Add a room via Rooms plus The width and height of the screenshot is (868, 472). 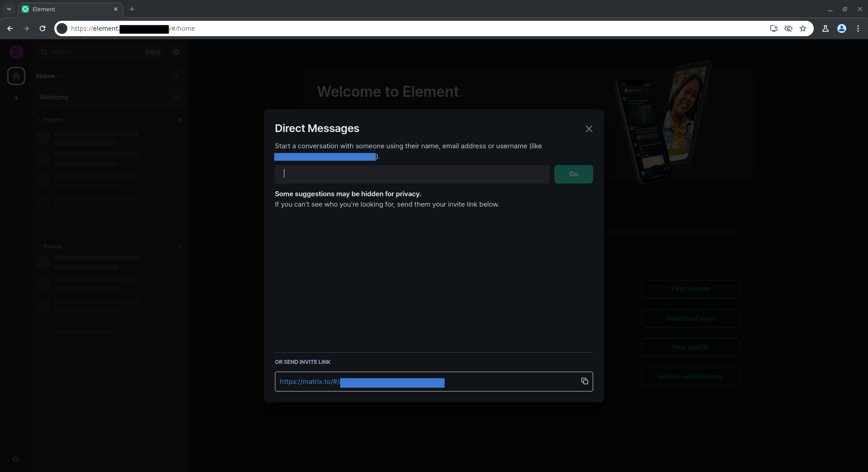[x=179, y=246]
